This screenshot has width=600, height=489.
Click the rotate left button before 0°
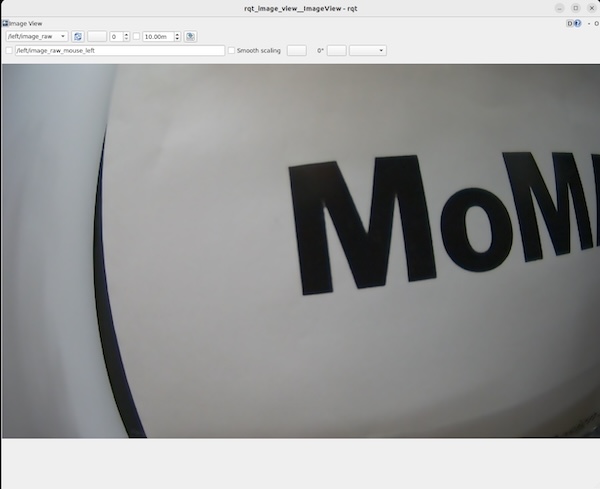point(297,51)
